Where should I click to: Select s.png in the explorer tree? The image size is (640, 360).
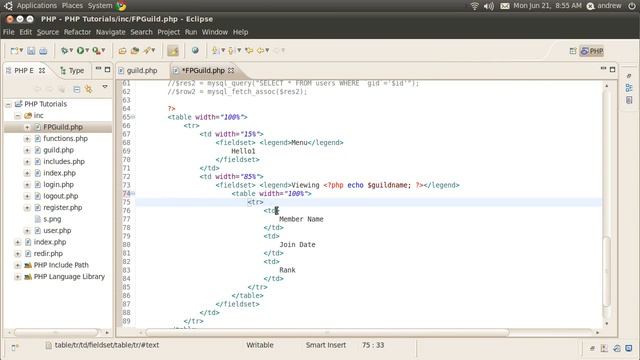tap(52, 219)
